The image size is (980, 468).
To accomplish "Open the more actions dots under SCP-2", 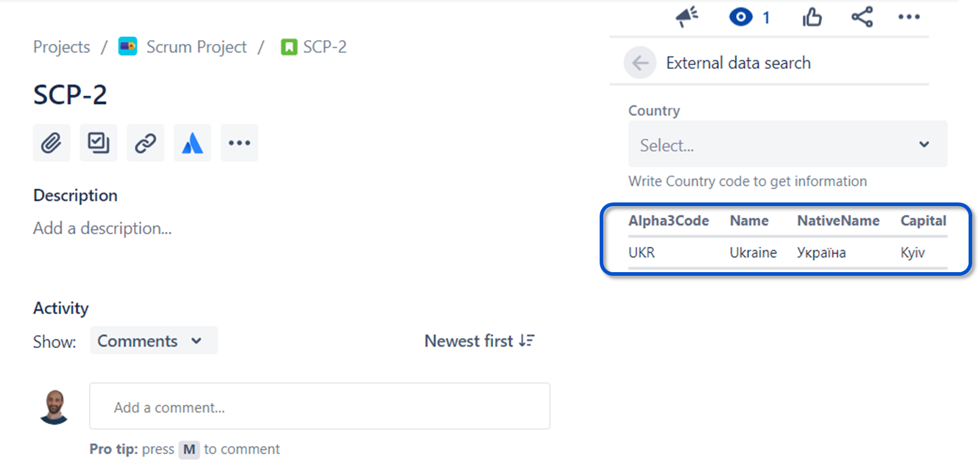I will (239, 143).
